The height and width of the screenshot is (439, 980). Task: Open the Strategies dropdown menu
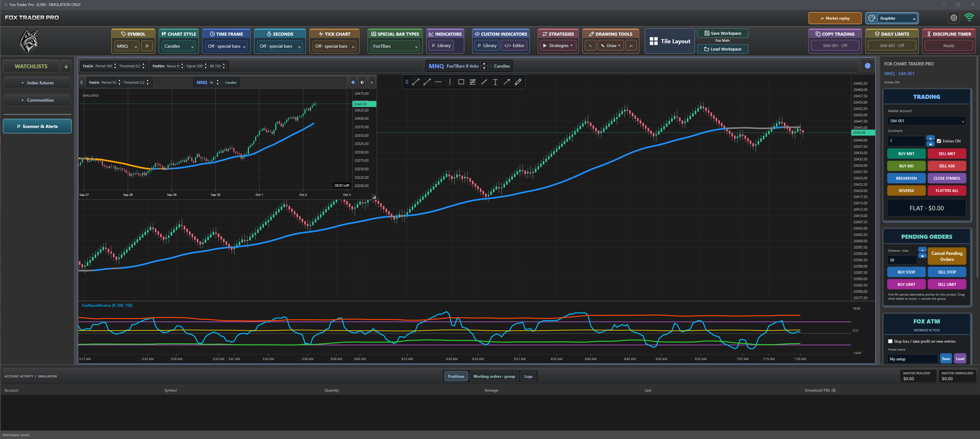558,46
